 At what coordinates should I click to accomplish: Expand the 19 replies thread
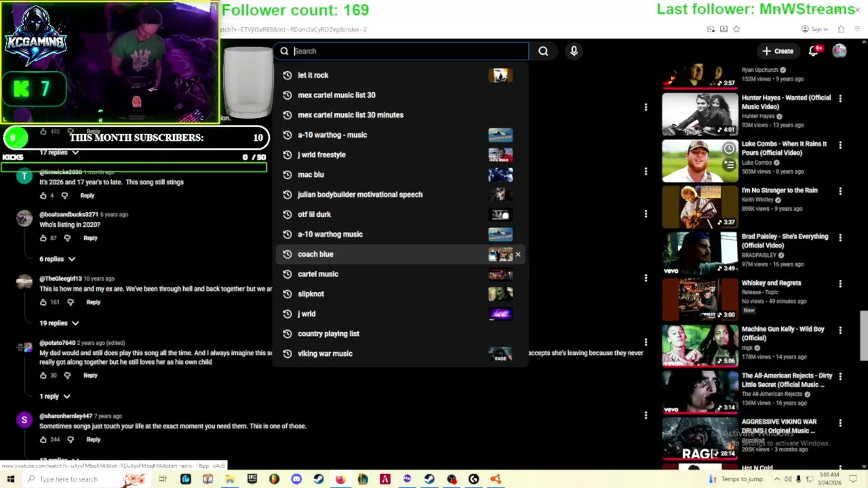[x=58, y=323]
